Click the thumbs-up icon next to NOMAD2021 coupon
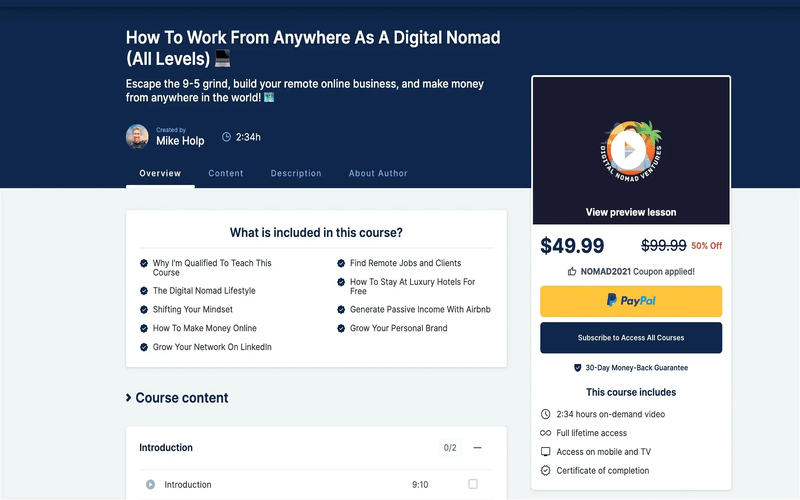Screen dimensions: 800x500 [x=572, y=271]
